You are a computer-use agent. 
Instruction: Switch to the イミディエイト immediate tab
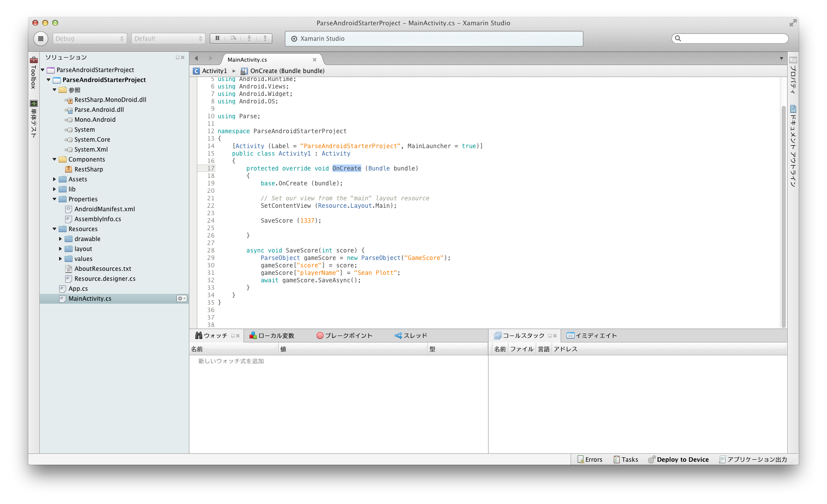click(x=592, y=336)
